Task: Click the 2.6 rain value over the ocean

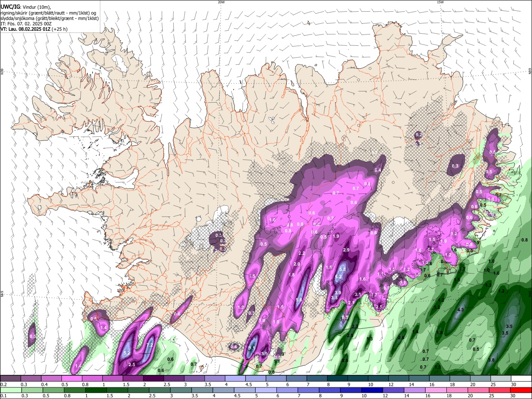Action: coord(401,337)
